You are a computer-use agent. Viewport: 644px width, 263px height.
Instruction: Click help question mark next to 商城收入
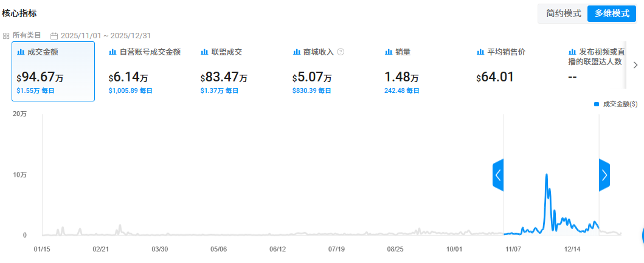pos(341,52)
